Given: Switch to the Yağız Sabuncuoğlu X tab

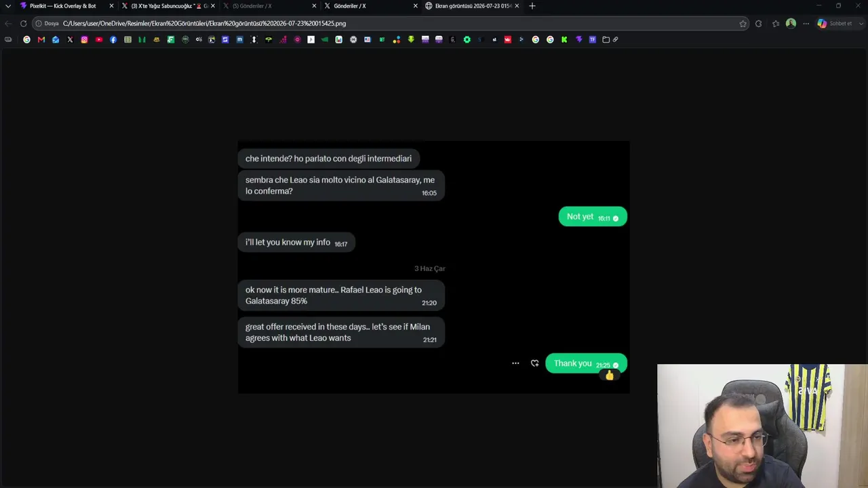Looking at the screenshot, I should tap(167, 6).
